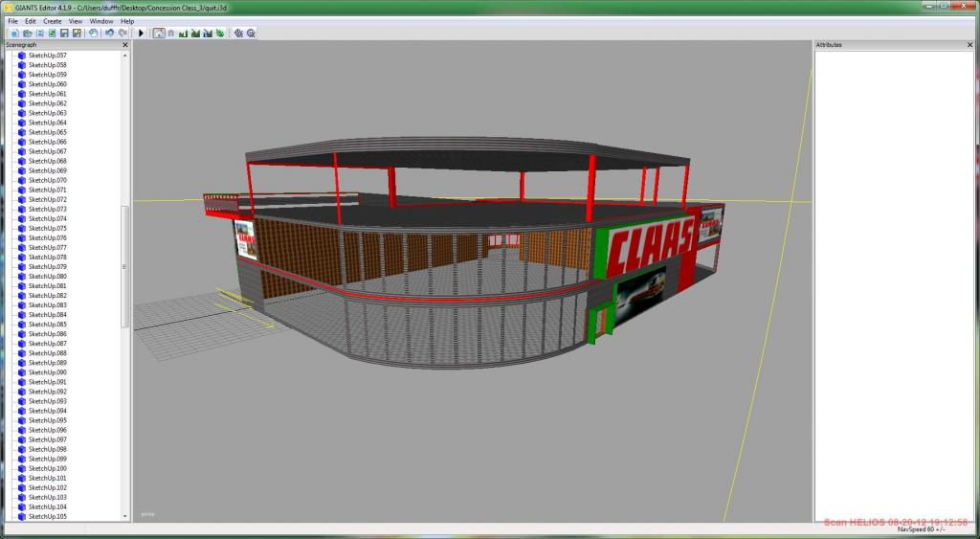Click the blue cube icon of SketchUp.104

tap(22, 506)
